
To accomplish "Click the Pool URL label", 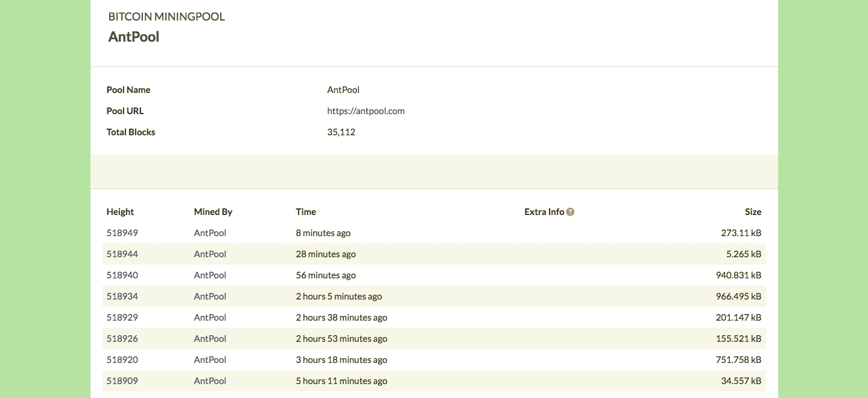I will pyautogui.click(x=125, y=111).
